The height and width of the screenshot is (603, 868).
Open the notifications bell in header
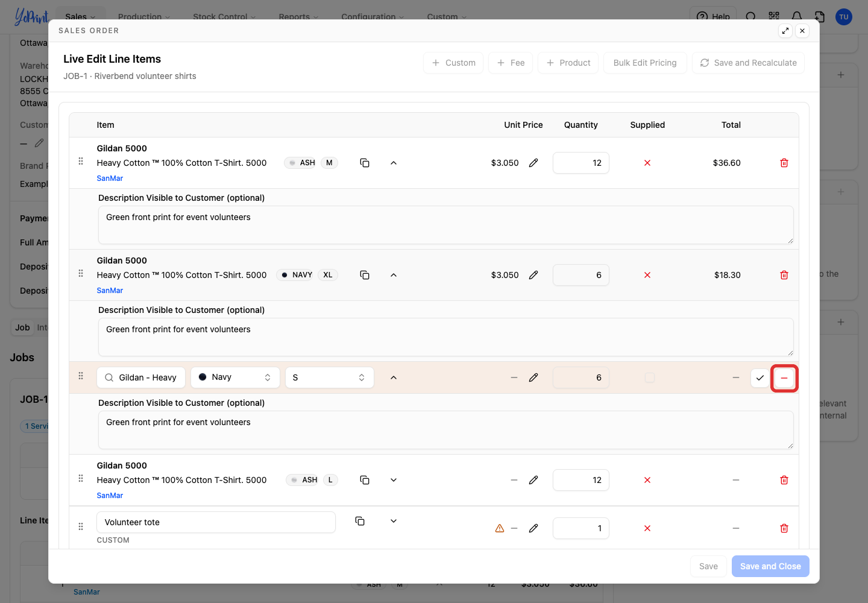pos(797,16)
